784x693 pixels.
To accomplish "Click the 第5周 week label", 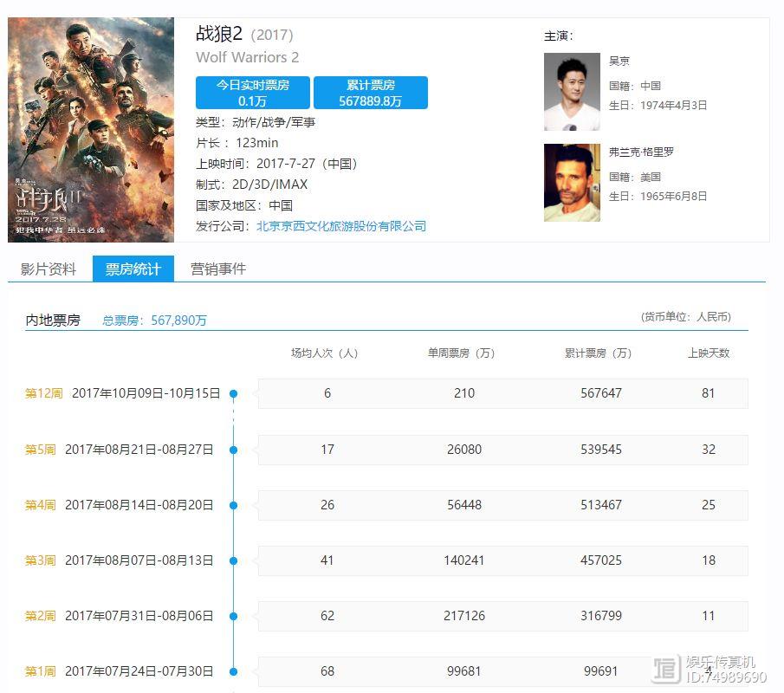I will (41, 450).
